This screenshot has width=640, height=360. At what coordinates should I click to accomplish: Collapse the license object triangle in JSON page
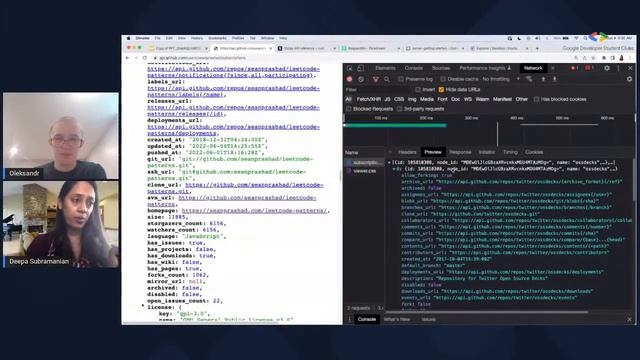pyautogui.click(x=143, y=305)
